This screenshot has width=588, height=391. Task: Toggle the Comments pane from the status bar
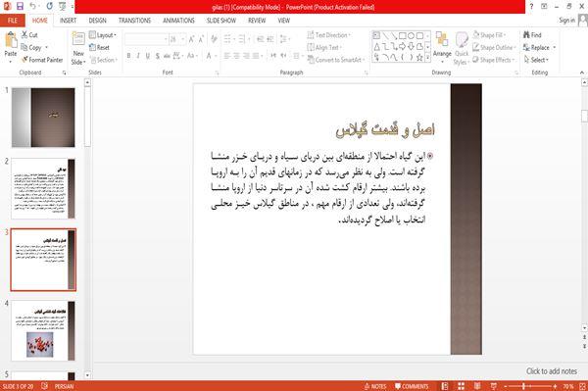pyautogui.click(x=412, y=386)
